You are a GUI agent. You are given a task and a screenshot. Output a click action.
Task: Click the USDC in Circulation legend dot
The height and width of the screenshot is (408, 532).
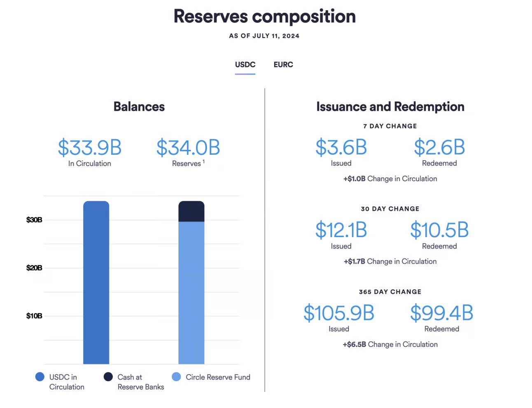click(x=40, y=377)
